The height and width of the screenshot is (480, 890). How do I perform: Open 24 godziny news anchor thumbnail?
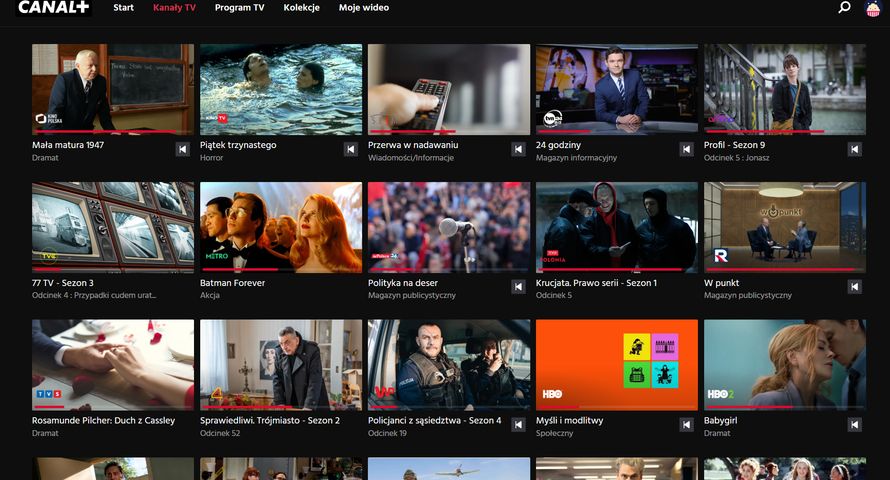(x=617, y=89)
